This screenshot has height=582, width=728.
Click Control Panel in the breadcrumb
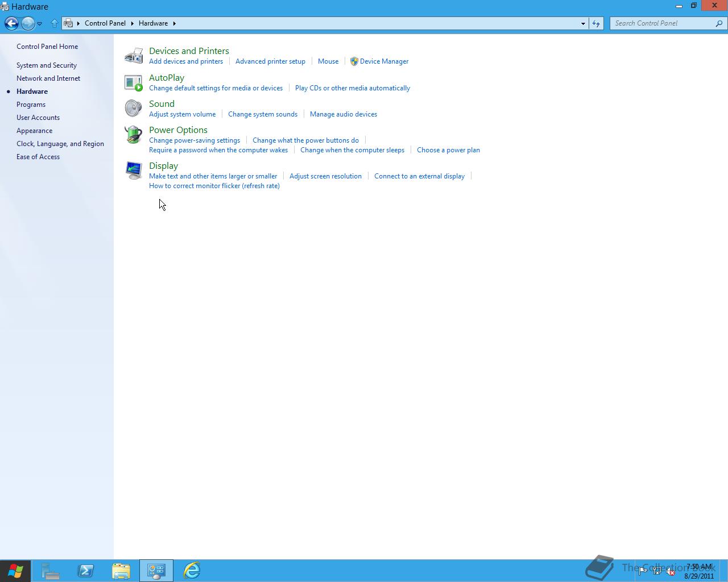(105, 23)
